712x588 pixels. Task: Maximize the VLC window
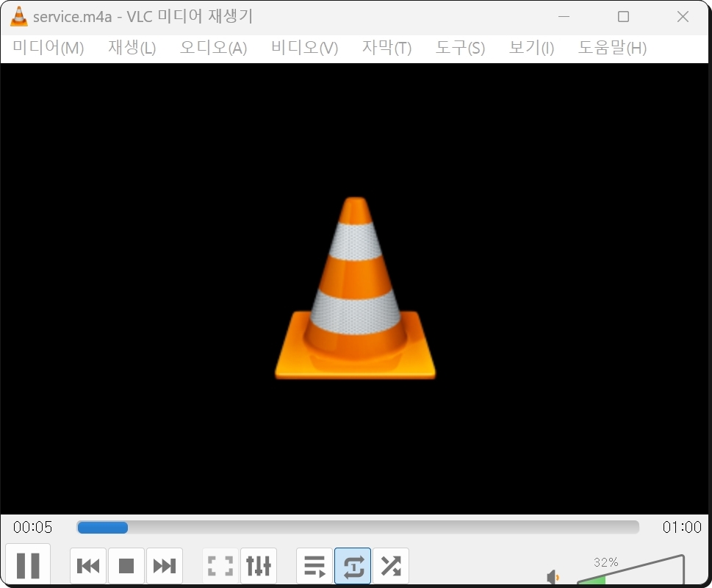coord(623,16)
